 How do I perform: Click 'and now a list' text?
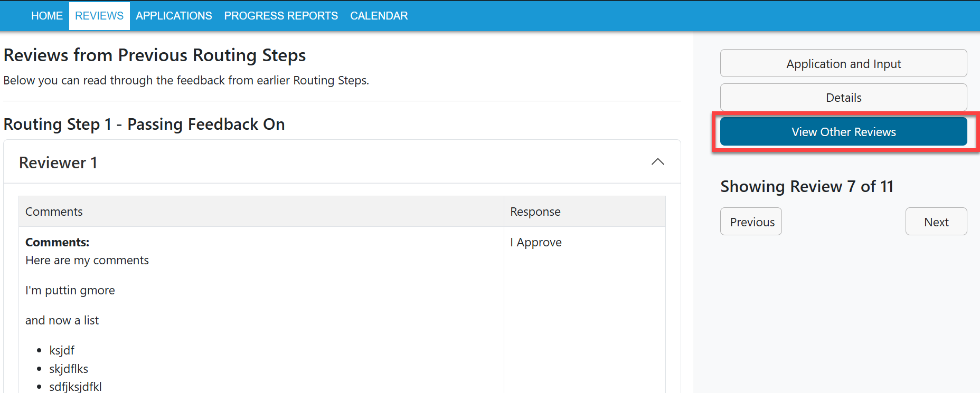pyautogui.click(x=62, y=320)
